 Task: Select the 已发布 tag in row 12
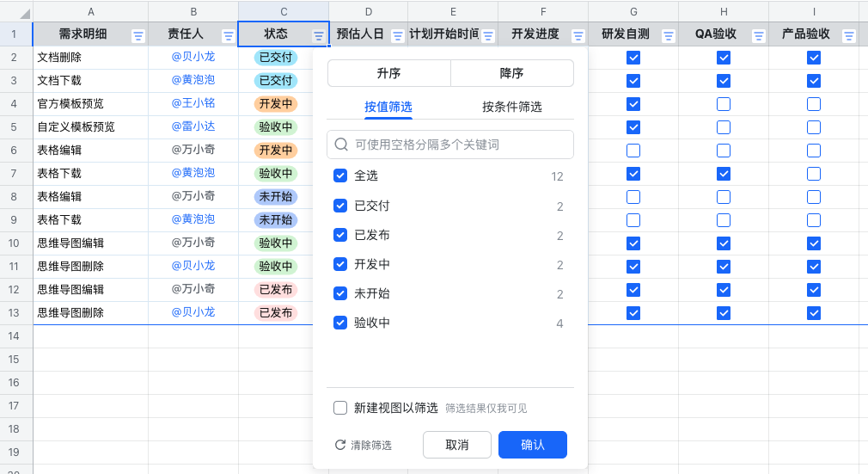pos(276,289)
